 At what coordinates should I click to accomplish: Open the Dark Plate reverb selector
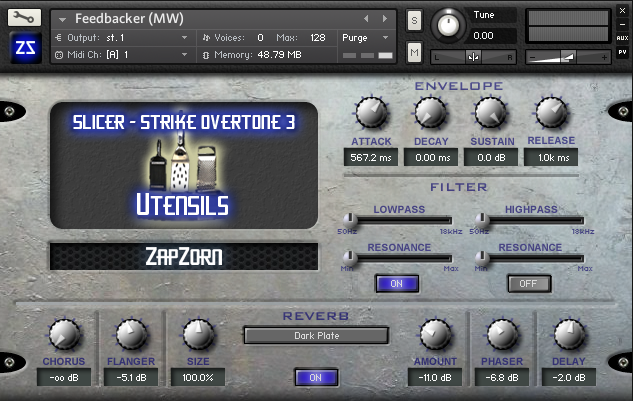coord(316,335)
